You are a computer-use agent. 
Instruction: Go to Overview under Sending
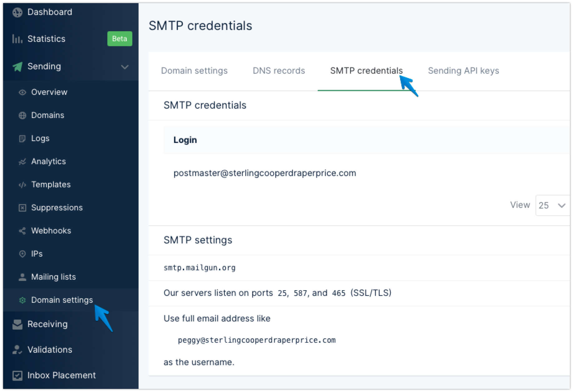tap(49, 92)
